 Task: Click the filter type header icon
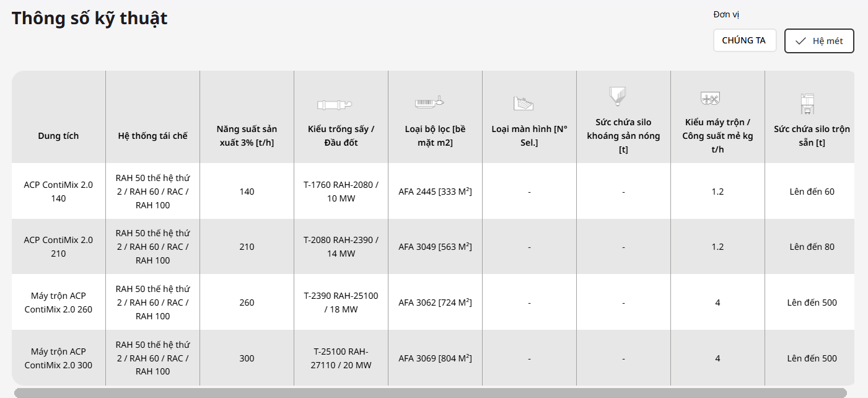point(429,102)
